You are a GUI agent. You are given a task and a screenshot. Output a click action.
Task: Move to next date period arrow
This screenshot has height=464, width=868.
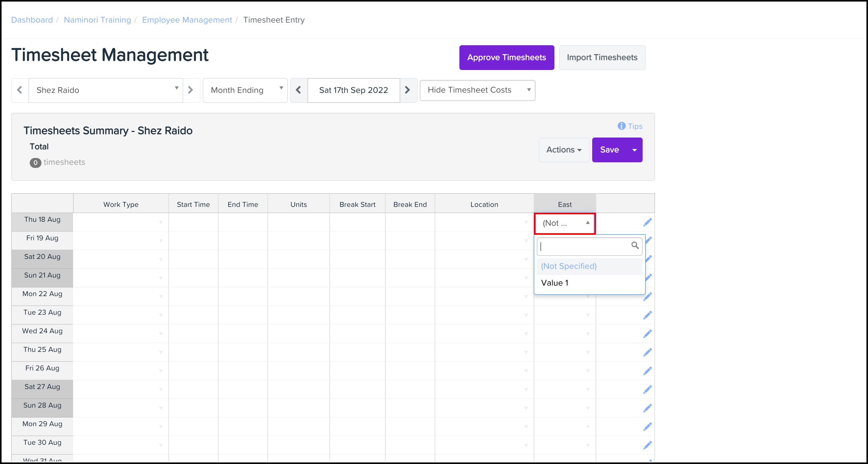coord(408,90)
